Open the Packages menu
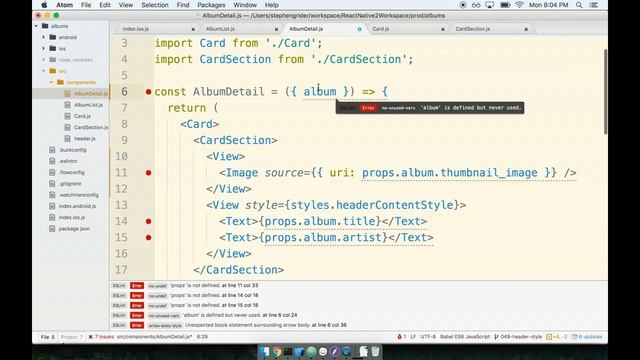Viewport: 640px width, 360px height. [x=211, y=5]
